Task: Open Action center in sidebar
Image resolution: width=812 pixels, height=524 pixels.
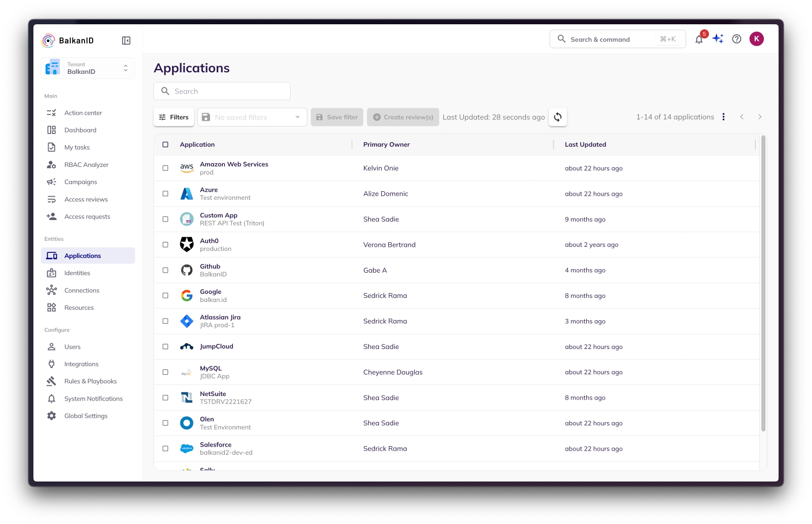Action: (x=88, y=113)
